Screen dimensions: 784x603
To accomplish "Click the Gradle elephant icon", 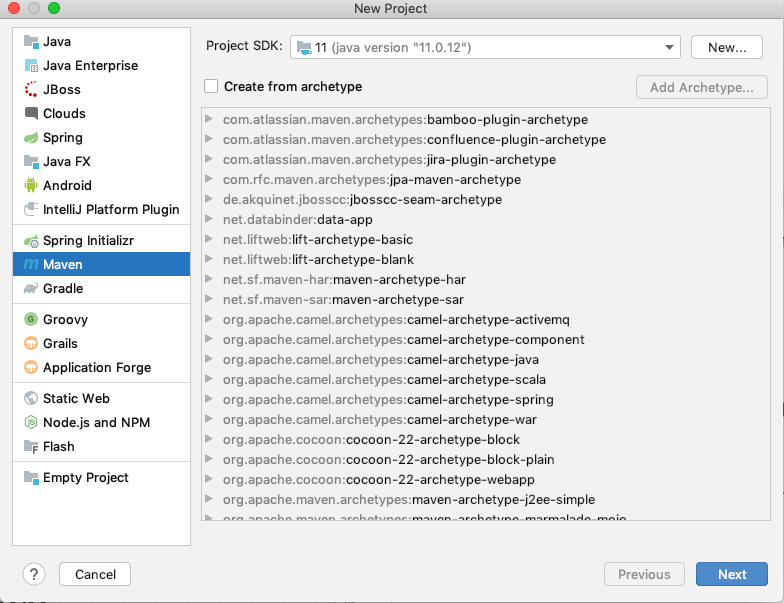I will coord(31,288).
